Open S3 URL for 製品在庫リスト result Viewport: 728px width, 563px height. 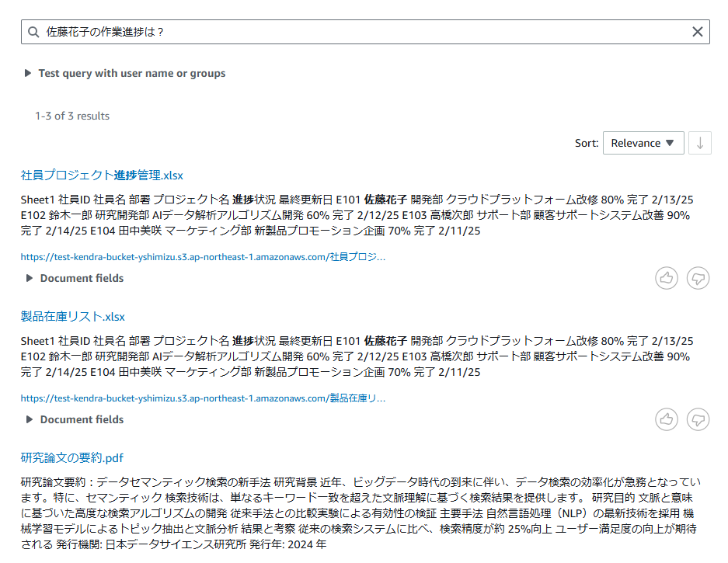pos(203,398)
